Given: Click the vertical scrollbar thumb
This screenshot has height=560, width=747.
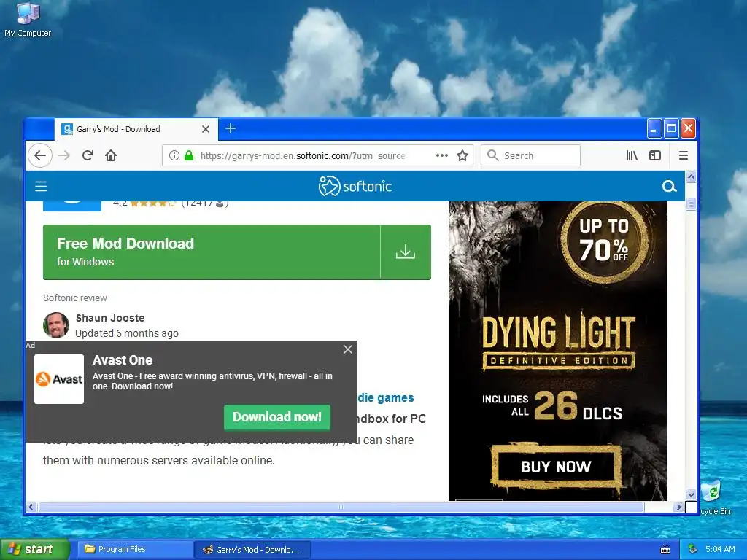Looking at the screenshot, I should coord(691,204).
